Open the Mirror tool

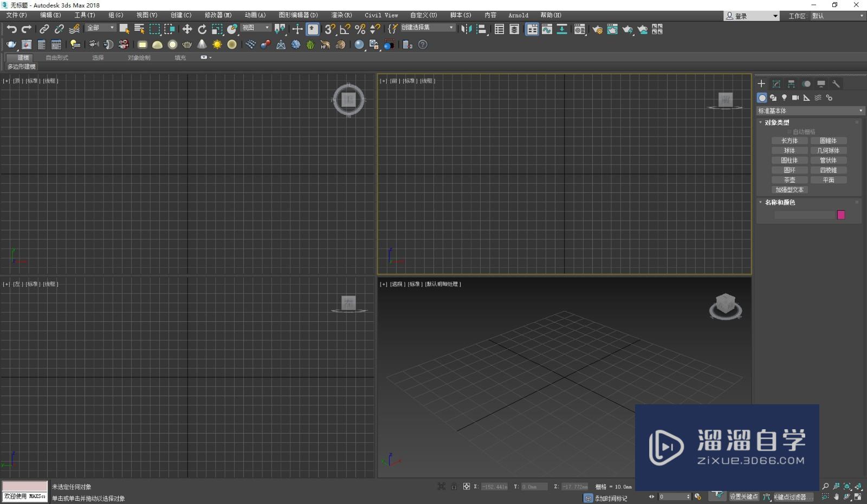click(x=466, y=29)
